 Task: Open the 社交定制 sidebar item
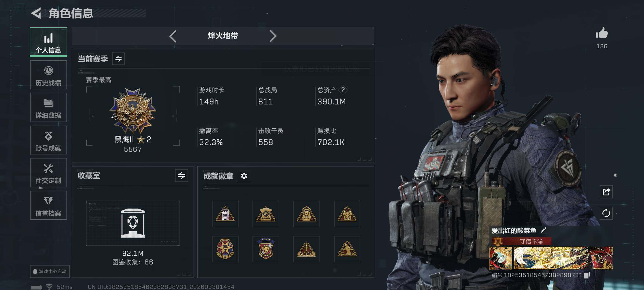pos(48,173)
